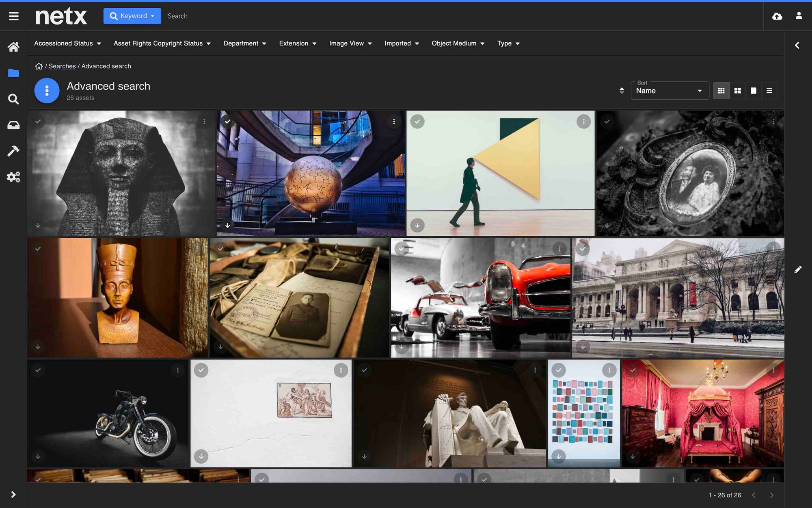812x508 pixels.
Task: Toggle the sort direction arrows
Action: point(622,91)
